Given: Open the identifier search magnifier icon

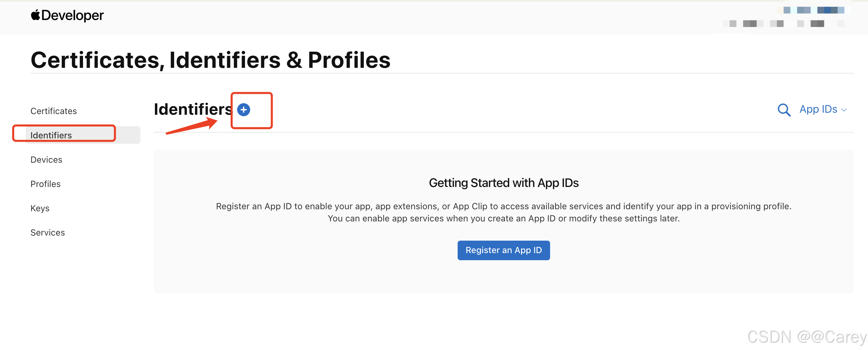Looking at the screenshot, I should coord(784,110).
